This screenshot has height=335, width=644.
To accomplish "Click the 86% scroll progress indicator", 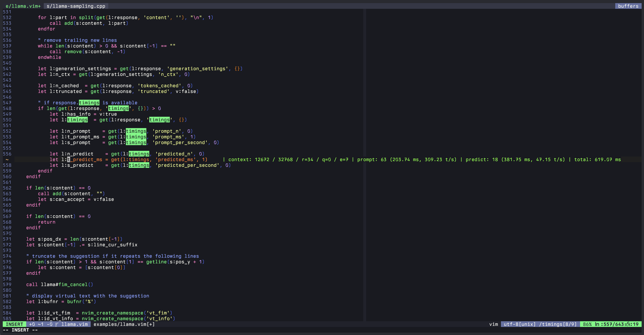I will (588, 325).
